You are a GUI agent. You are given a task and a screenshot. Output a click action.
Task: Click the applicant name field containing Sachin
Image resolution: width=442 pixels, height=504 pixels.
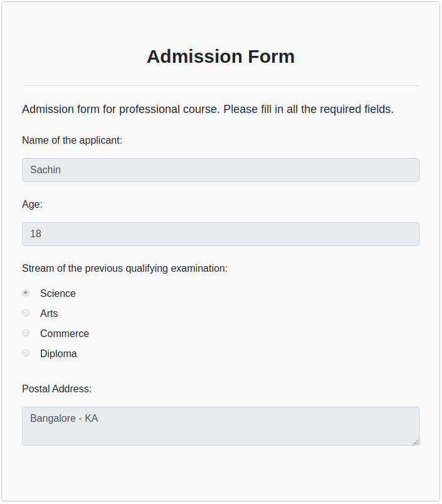point(220,170)
